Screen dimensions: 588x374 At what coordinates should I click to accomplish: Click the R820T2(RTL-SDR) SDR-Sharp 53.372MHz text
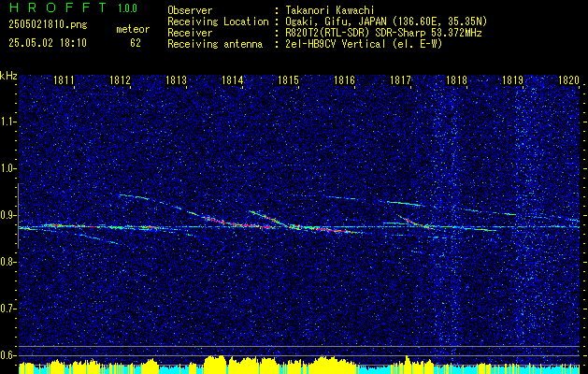click(x=383, y=33)
